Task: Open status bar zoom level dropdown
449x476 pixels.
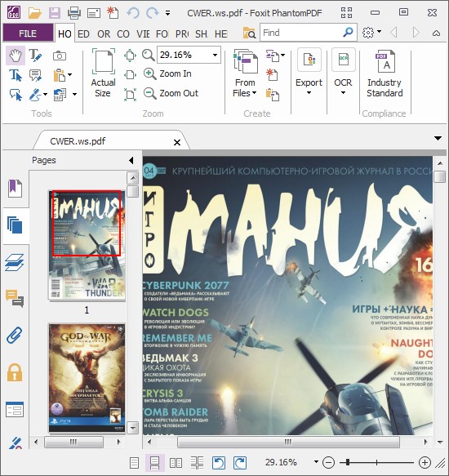Action: point(316,462)
